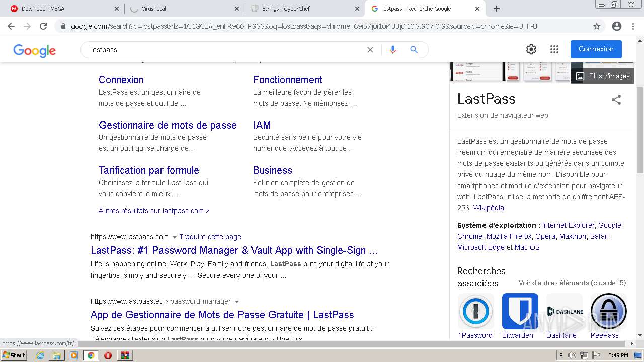The width and height of the screenshot is (644, 362).
Task: Reload the page with refresh icon
Action: (x=43, y=26)
